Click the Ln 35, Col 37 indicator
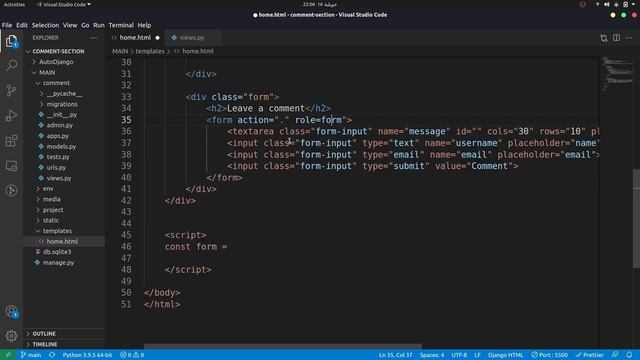The width and height of the screenshot is (640, 360). coord(395,355)
